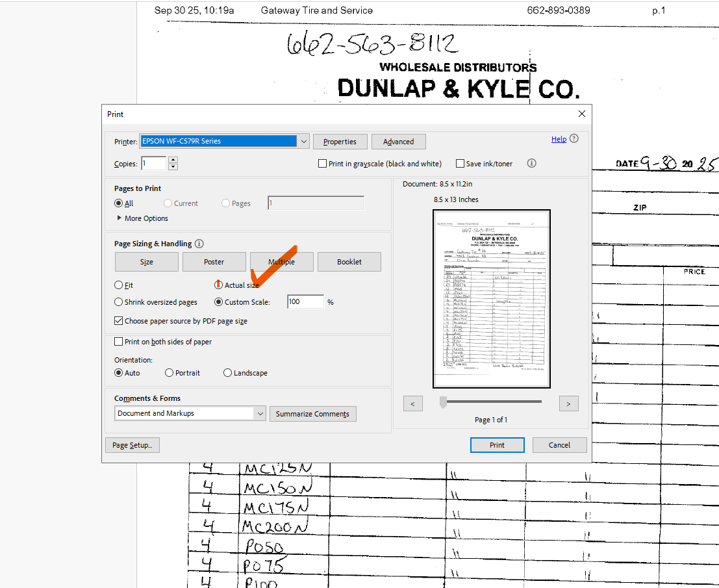Select the Custom Scale radio button
This screenshot has width=719, height=588.
coord(218,302)
